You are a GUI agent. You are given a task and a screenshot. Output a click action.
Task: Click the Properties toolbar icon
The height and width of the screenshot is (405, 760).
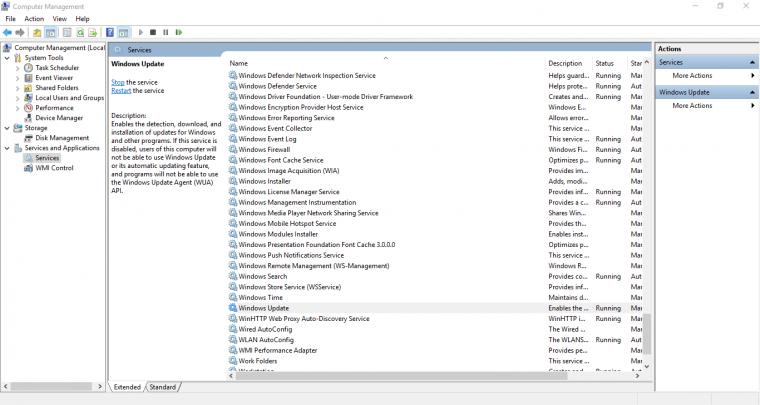click(67, 32)
